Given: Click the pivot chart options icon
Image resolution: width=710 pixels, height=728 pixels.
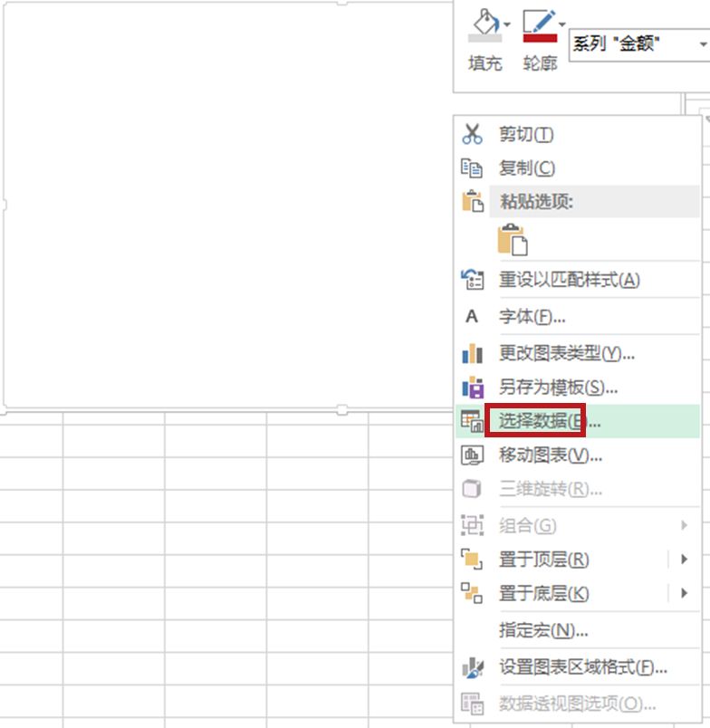Looking at the screenshot, I should (x=472, y=704).
